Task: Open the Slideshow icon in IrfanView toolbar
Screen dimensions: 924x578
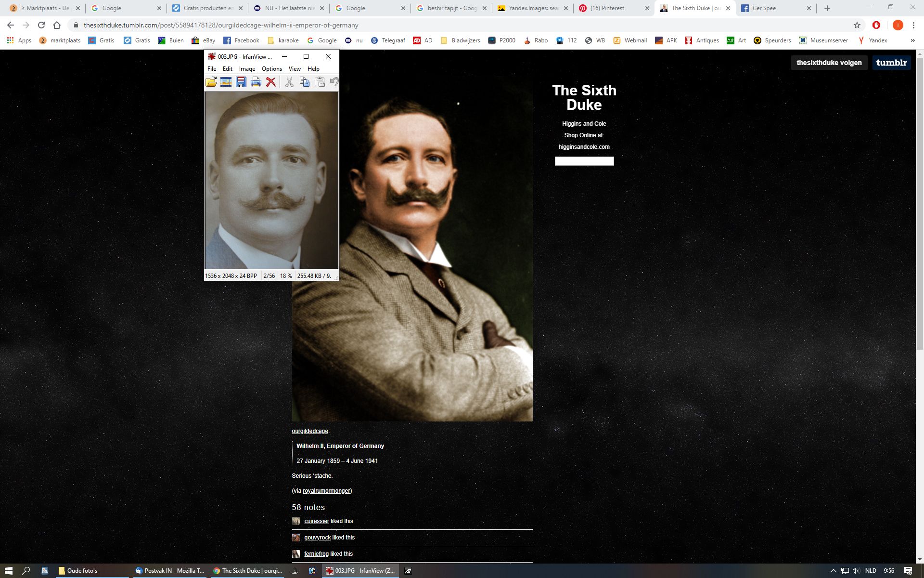Action: pos(226,82)
